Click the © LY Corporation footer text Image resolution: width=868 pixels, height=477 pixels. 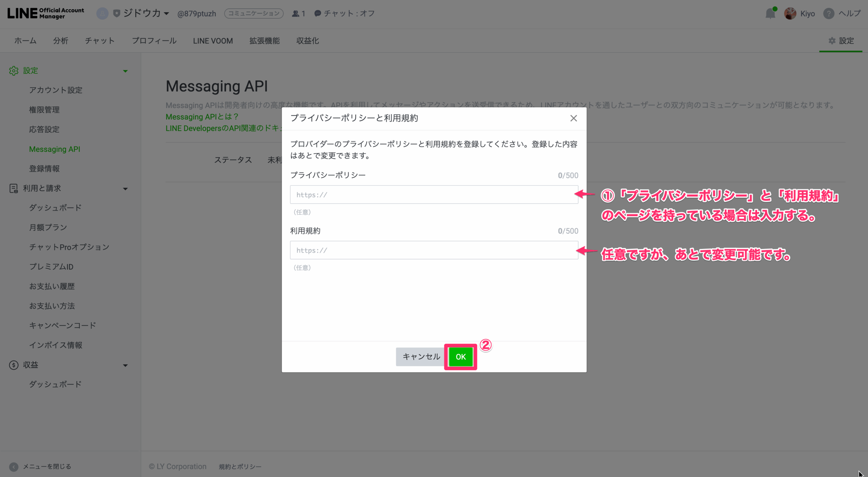tap(178, 466)
